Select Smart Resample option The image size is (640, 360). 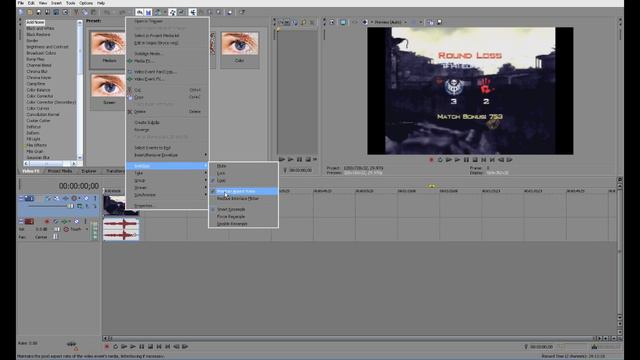(243, 209)
